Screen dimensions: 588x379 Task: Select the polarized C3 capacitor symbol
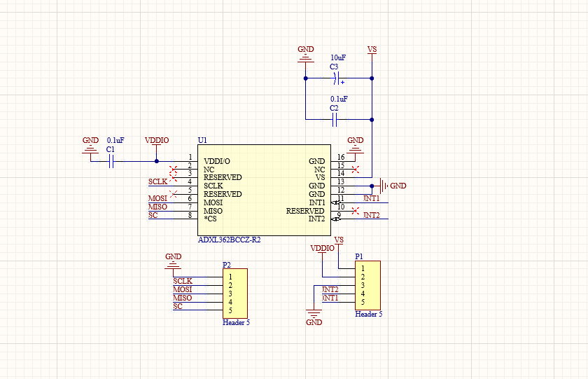336,78
